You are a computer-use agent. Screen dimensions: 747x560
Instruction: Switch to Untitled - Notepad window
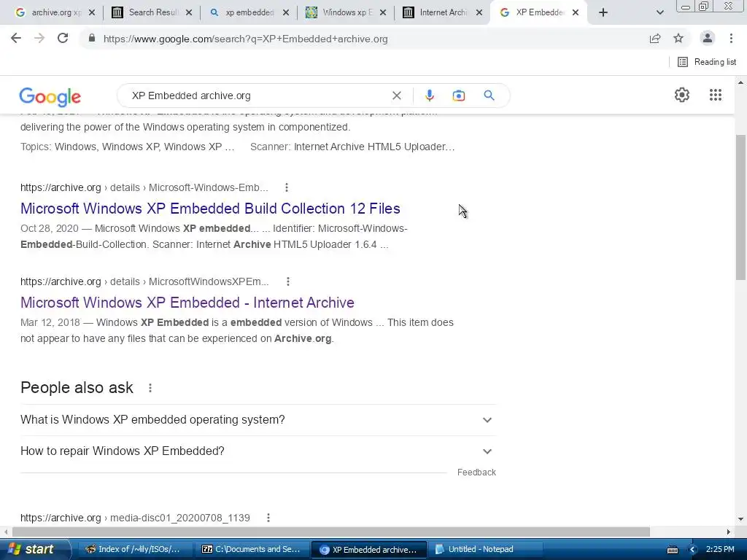click(x=484, y=549)
